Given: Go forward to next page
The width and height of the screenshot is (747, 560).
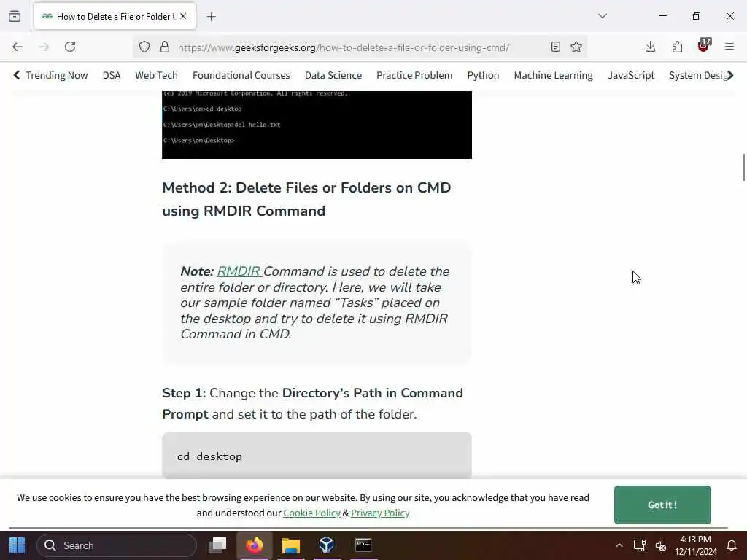Looking at the screenshot, I should click(44, 47).
